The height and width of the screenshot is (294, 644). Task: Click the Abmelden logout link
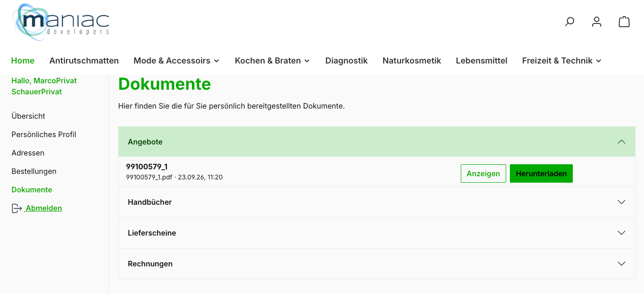point(44,208)
